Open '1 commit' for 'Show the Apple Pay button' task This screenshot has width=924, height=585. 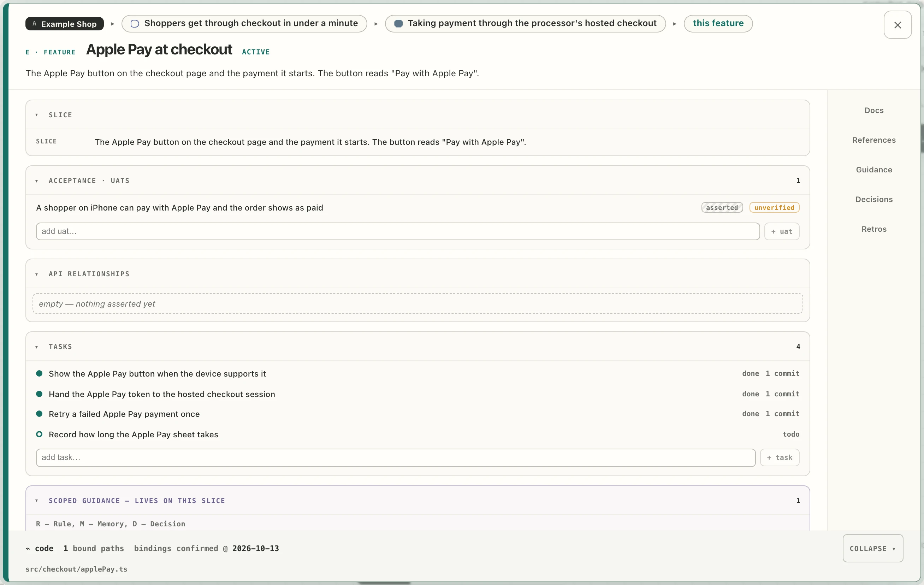point(782,373)
